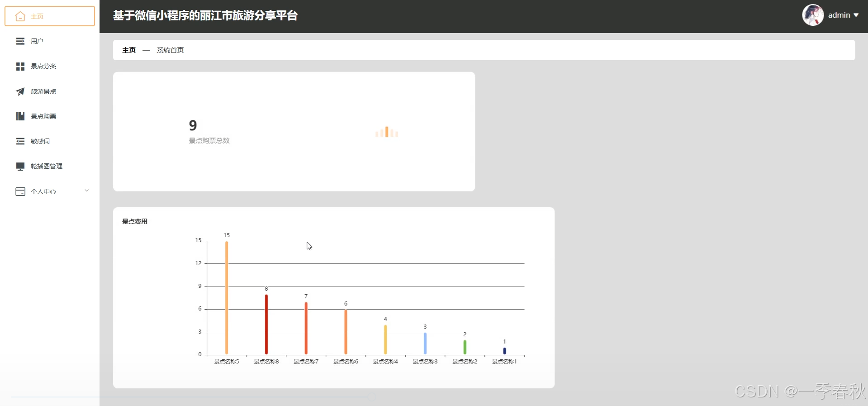
Task: Click the 景点分类 grid icon
Action: click(x=20, y=67)
